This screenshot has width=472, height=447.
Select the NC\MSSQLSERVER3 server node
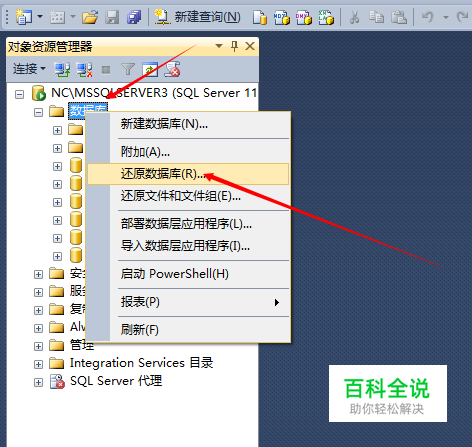(x=154, y=93)
